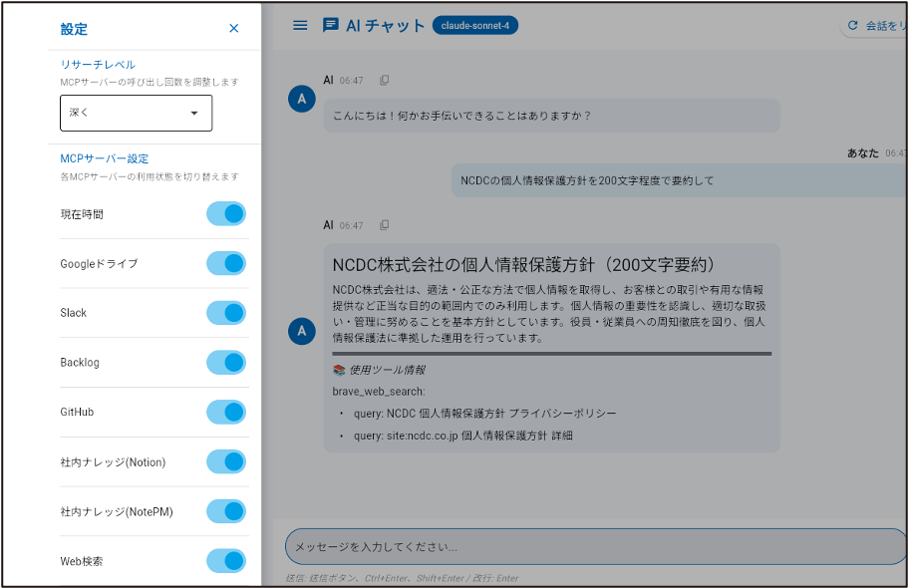Click the claude-sonnet-4 model badge
Viewport: 909px width, 588px height.
click(x=474, y=26)
